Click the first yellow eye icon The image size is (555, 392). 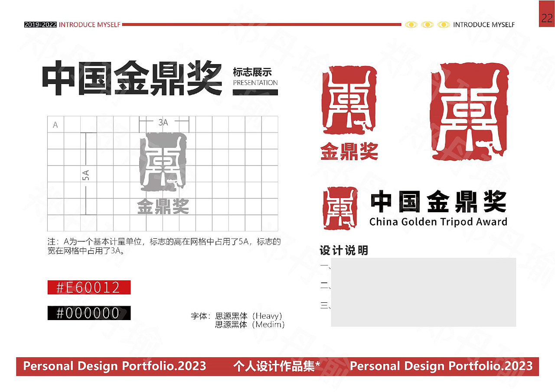click(411, 25)
